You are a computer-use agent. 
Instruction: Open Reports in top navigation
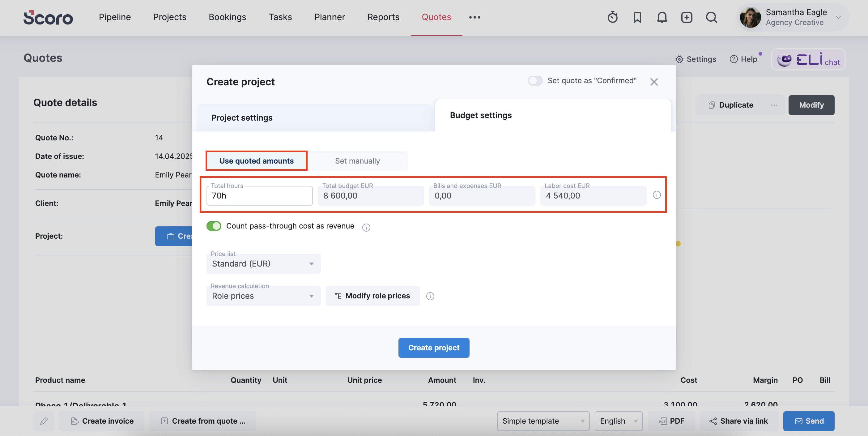pos(383,17)
